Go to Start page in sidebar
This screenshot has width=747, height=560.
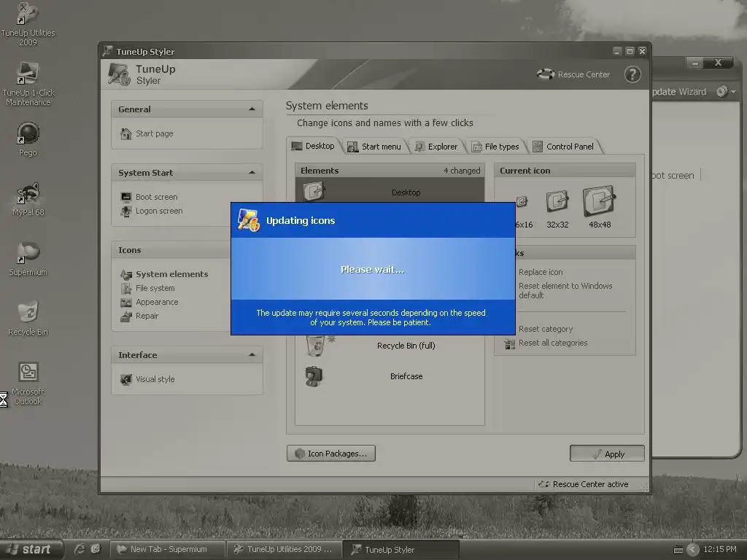[x=147, y=134]
